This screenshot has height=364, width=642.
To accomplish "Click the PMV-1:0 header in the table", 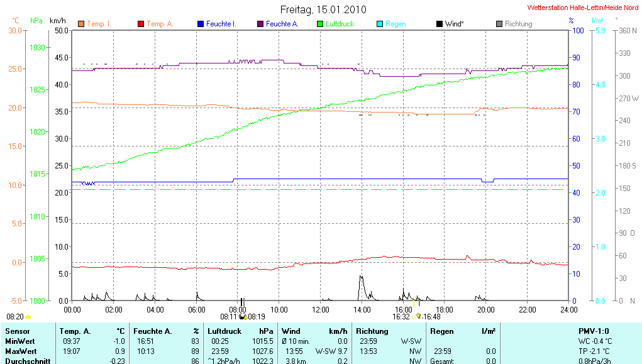I will point(593,331).
